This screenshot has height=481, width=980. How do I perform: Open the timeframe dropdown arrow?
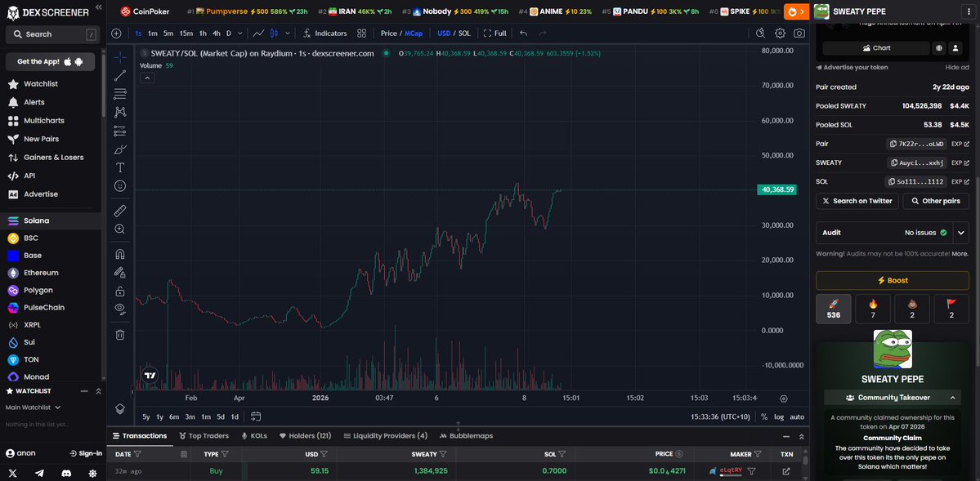[x=239, y=33]
